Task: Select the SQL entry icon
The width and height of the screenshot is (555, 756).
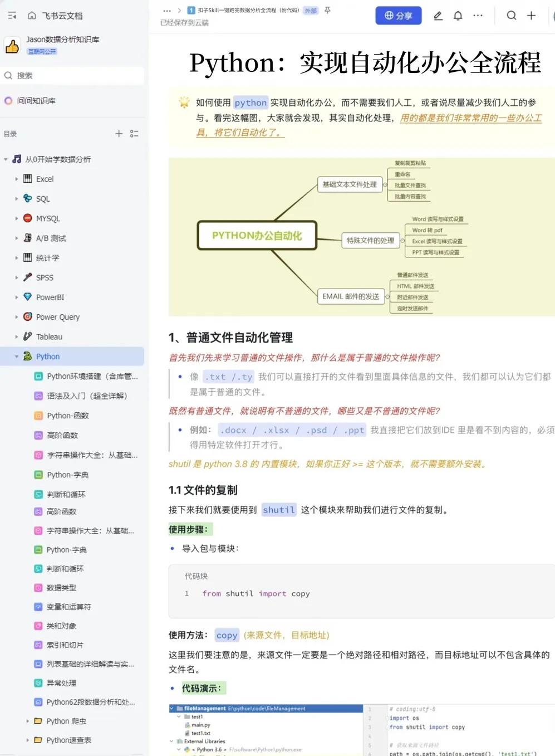Action: 27,198
